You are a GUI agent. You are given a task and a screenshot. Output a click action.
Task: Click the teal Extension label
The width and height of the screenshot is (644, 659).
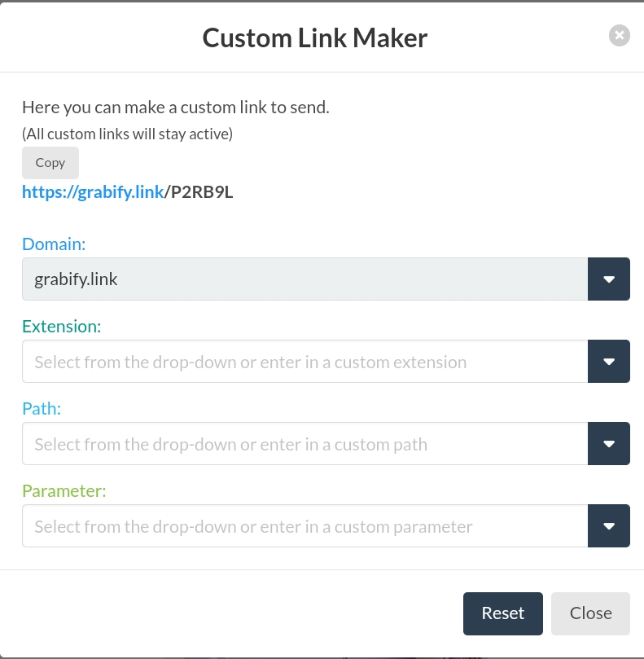(x=62, y=327)
